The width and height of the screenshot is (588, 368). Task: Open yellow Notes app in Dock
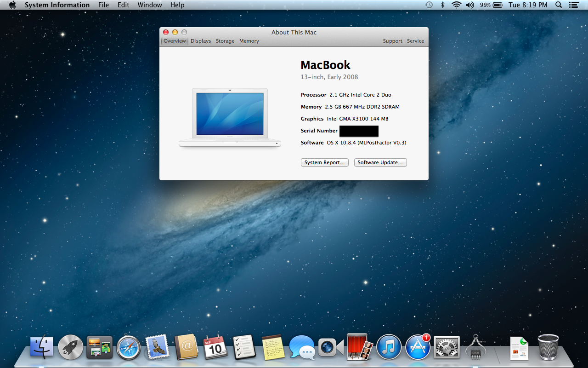(x=273, y=347)
